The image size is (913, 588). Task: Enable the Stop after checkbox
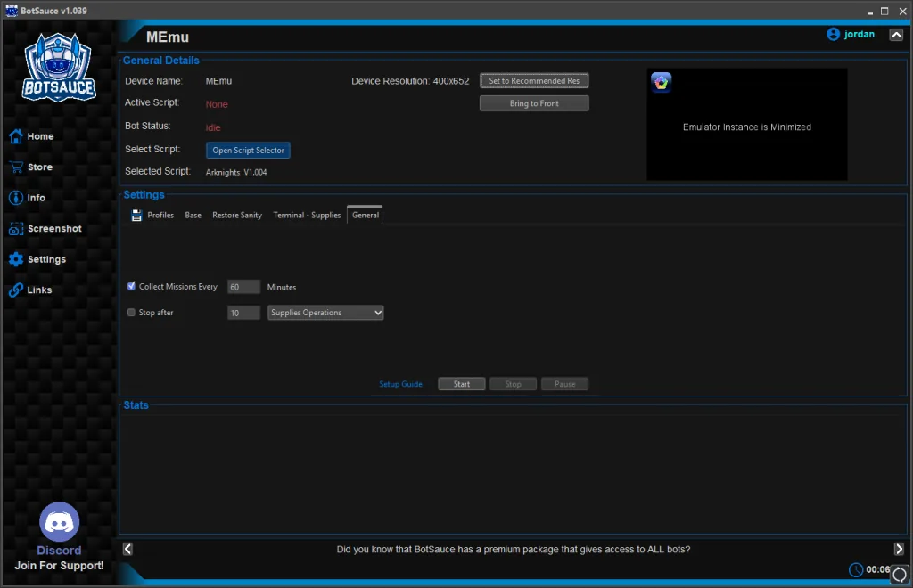click(131, 313)
